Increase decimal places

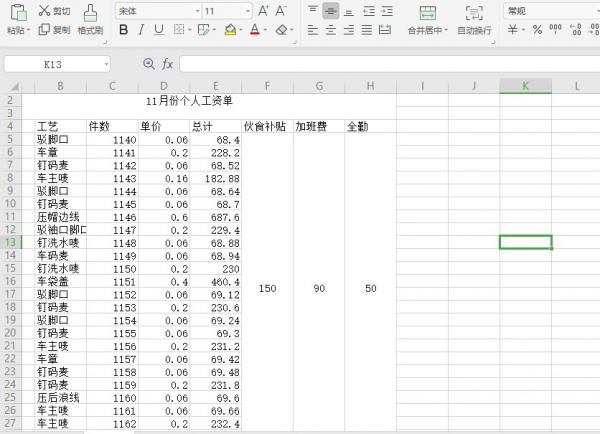(x=576, y=29)
